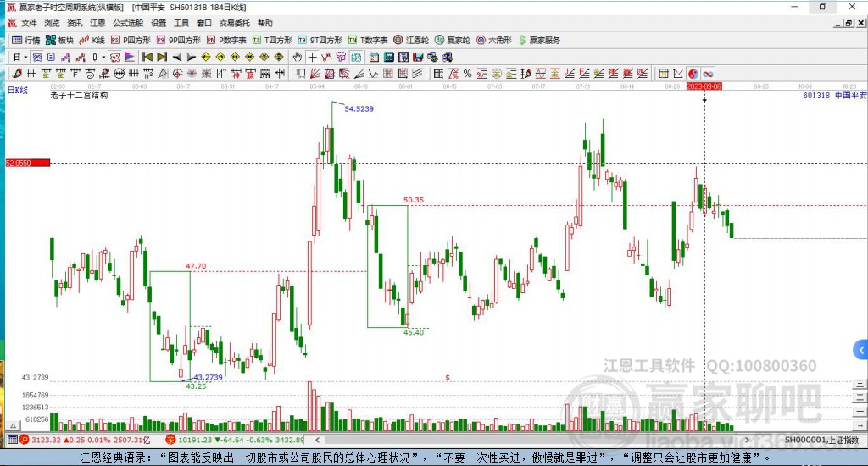Open the 9P四方形 tool
This screenshot has height=466, width=868.
coord(178,40)
